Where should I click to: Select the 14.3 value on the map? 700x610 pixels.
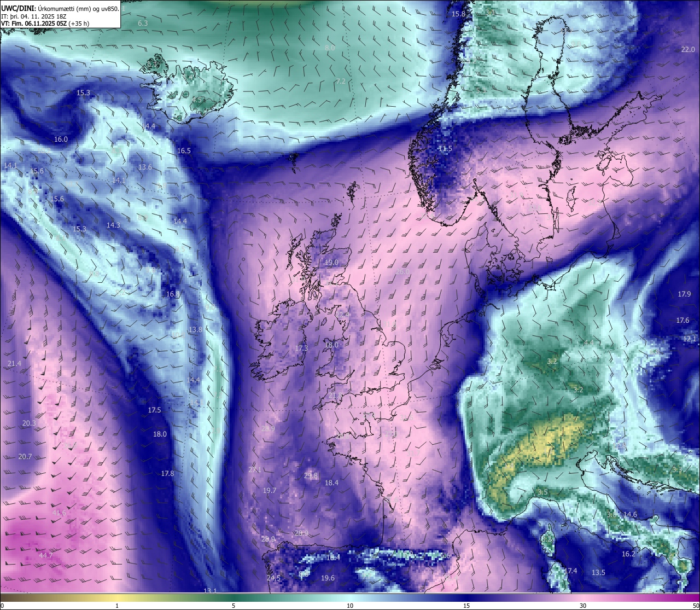click(113, 225)
